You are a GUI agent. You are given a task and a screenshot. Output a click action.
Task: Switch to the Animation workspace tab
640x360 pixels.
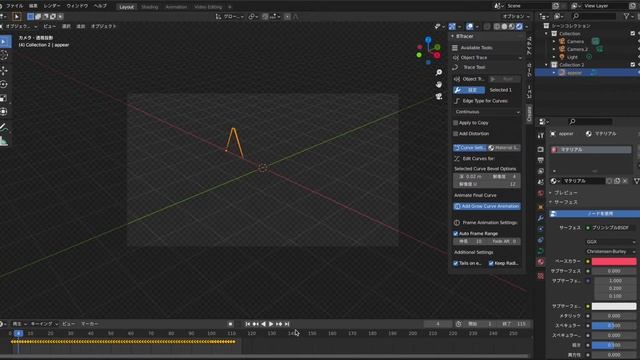(176, 7)
